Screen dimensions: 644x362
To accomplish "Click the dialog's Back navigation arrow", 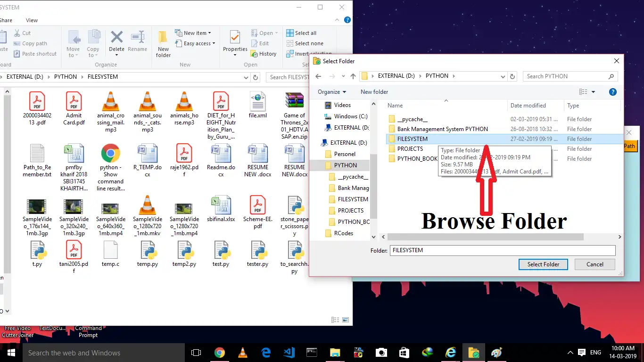I will (318, 76).
